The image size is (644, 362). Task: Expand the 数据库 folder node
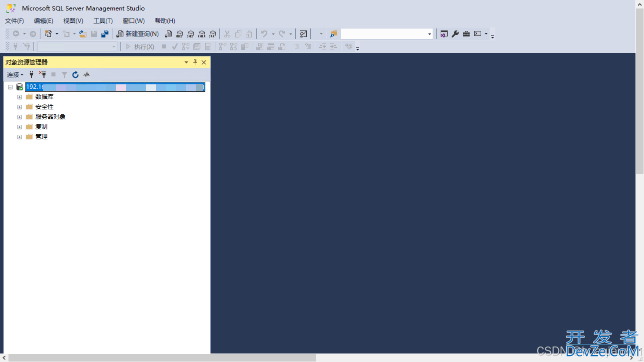(20, 97)
